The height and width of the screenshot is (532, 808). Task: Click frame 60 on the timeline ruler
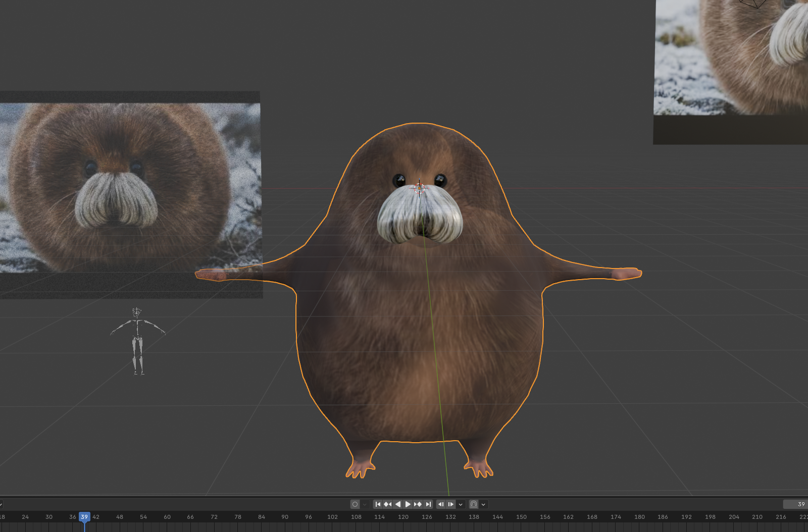(167, 517)
